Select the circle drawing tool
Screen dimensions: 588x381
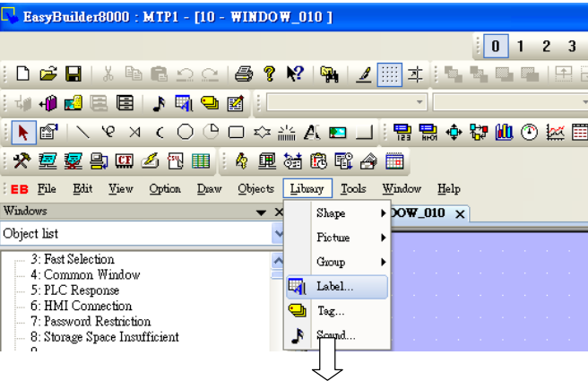coord(186,133)
